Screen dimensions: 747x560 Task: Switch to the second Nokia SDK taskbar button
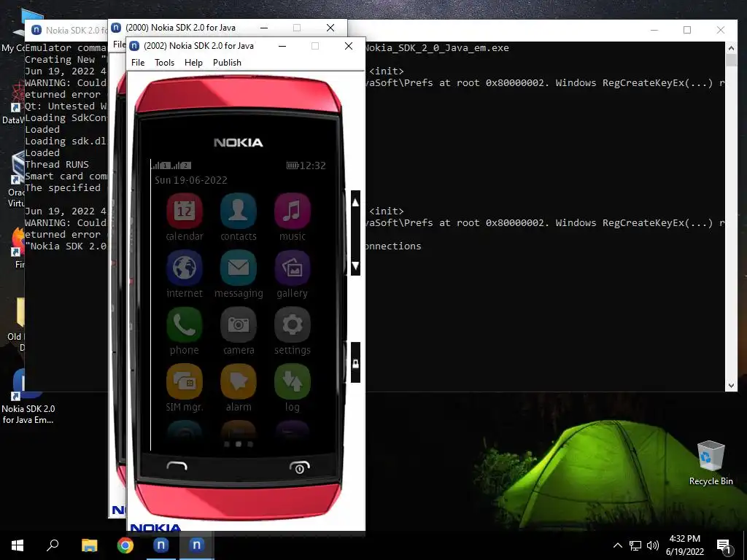pos(197,545)
